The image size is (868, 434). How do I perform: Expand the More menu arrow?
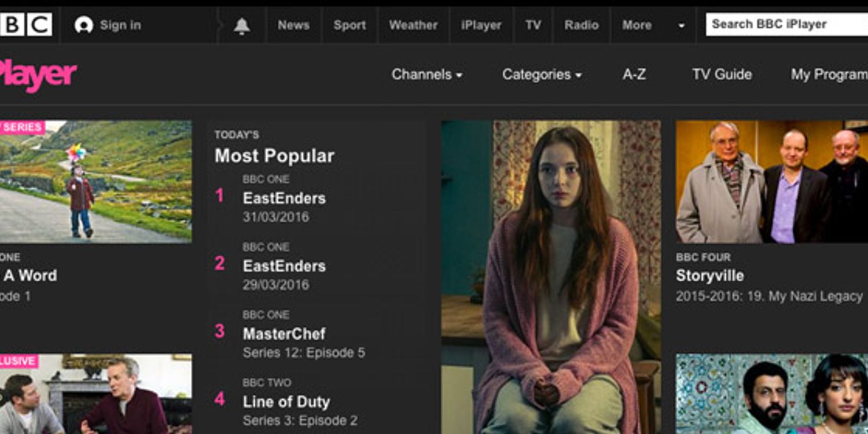(x=681, y=26)
